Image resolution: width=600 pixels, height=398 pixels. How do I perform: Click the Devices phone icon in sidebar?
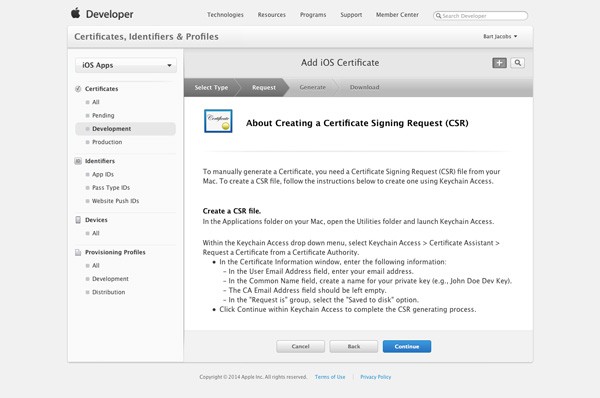click(x=78, y=220)
